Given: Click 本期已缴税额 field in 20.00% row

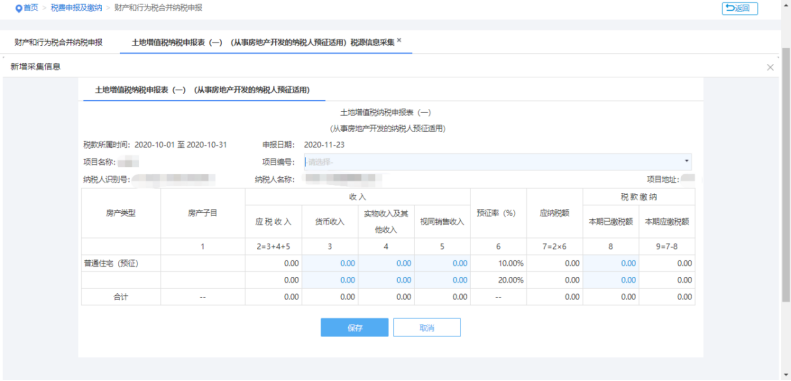Looking at the screenshot, I should [x=611, y=280].
